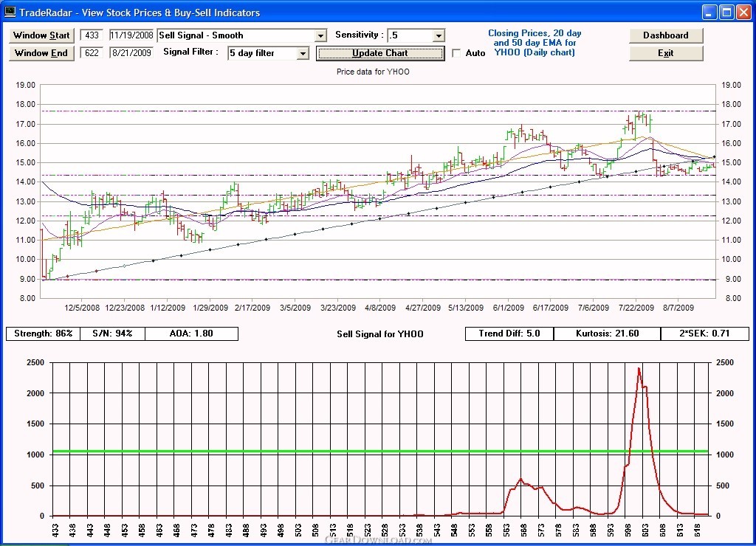Click the S/N: 94% indicator
Viewport: 756px width, 546px height.
(112, 334)
